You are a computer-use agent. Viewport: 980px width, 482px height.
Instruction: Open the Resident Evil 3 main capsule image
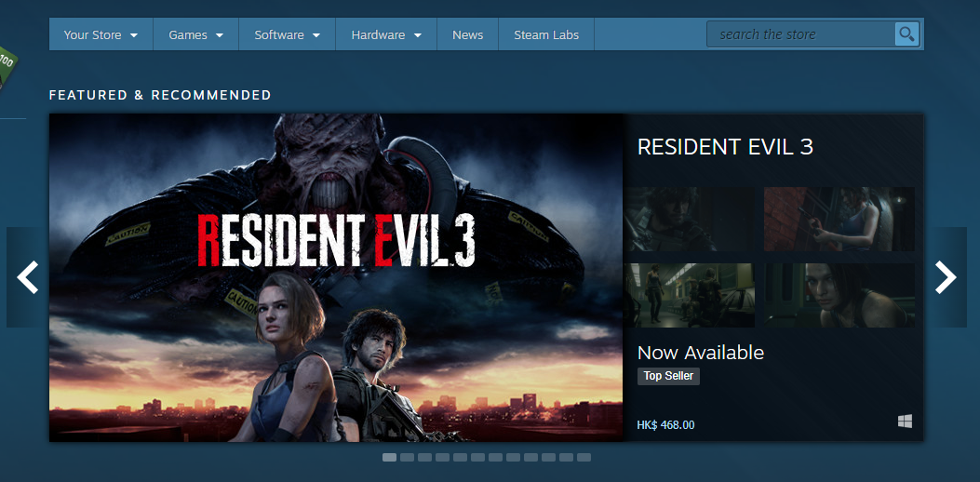coord(336,277)
